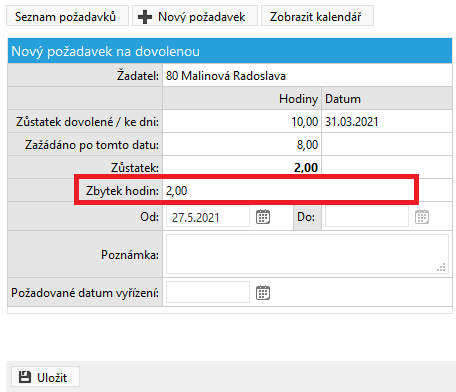Click the Od date field 27.5.2021
The image size is (456, 392).
208,217
